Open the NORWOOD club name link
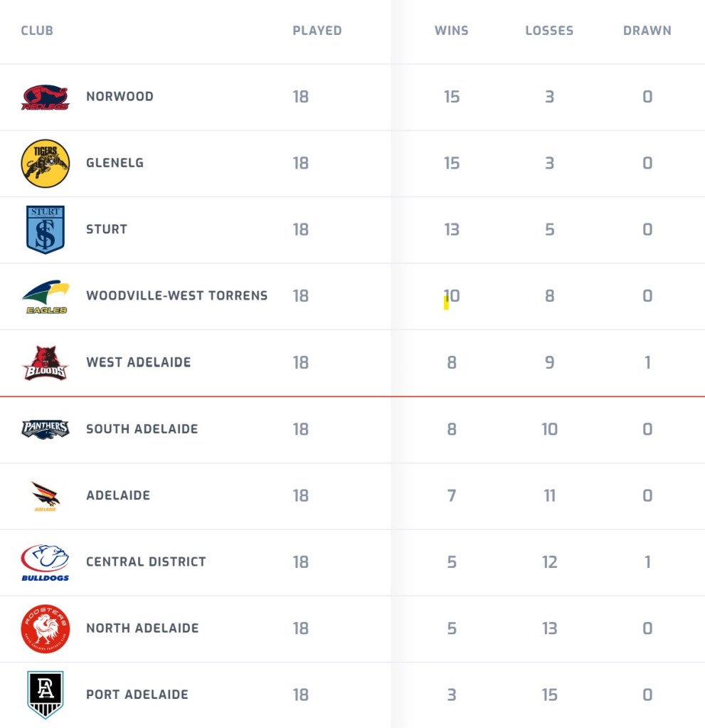 [120, 97]
